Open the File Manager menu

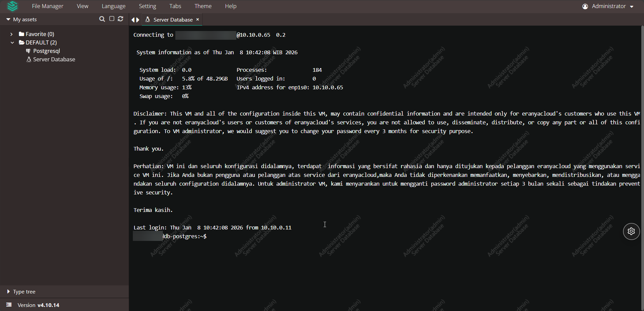click(48, 6)
